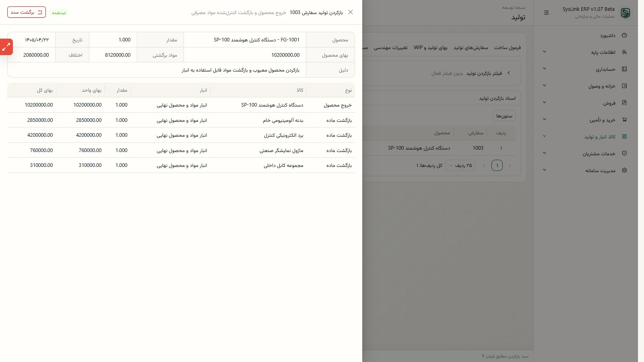
Task: Click the SysLink ERP logo icon
Action: pyautogui.click(x=625, y=13)
